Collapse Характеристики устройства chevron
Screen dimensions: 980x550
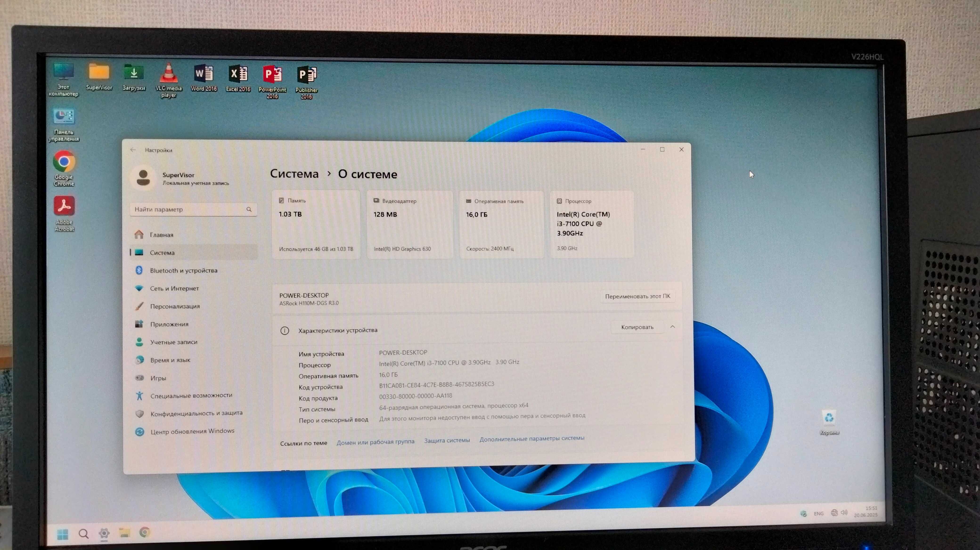[672, 327]
